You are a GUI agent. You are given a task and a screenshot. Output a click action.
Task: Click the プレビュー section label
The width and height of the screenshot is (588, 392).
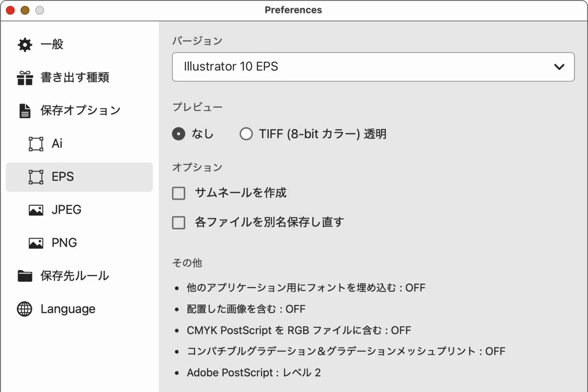tap(197, 107)
